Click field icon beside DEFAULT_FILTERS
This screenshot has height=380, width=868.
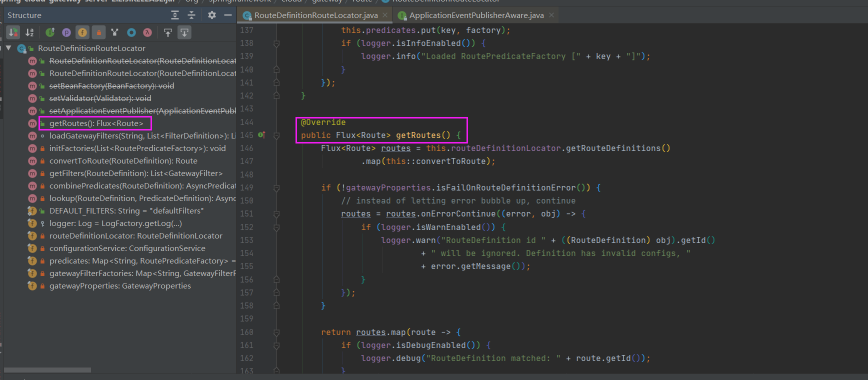click(x=32, y=211)
